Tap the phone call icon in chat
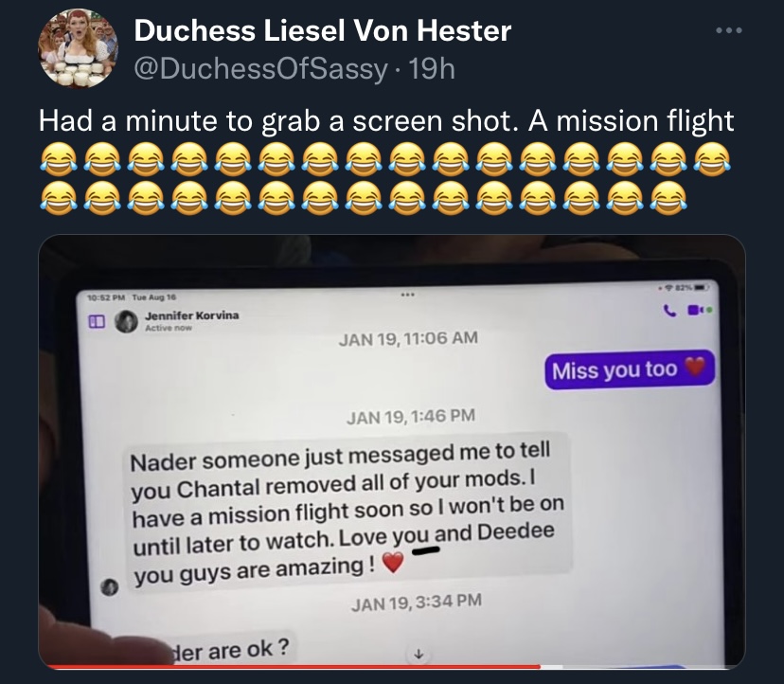 click(670, 311)
